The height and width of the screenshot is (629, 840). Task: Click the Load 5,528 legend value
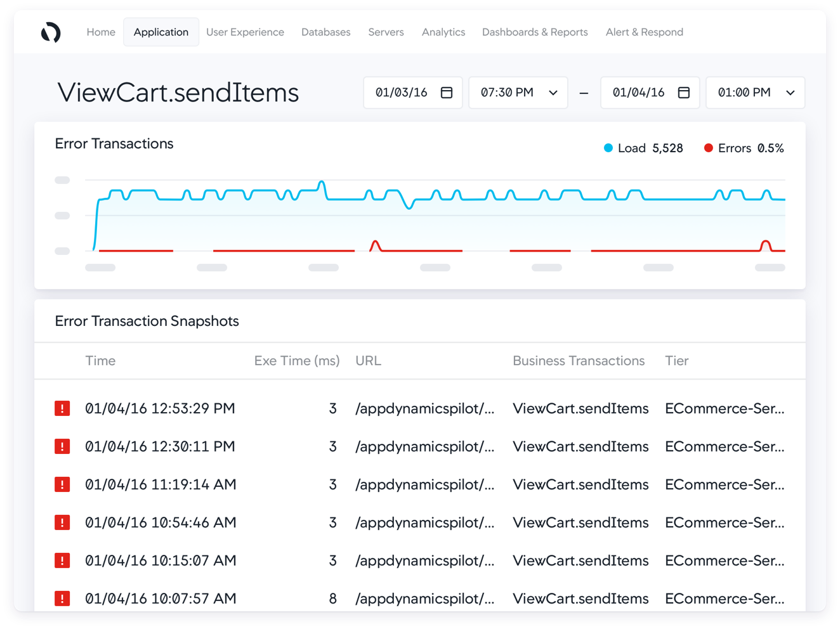pyautogui.click(x=667, y=148)
